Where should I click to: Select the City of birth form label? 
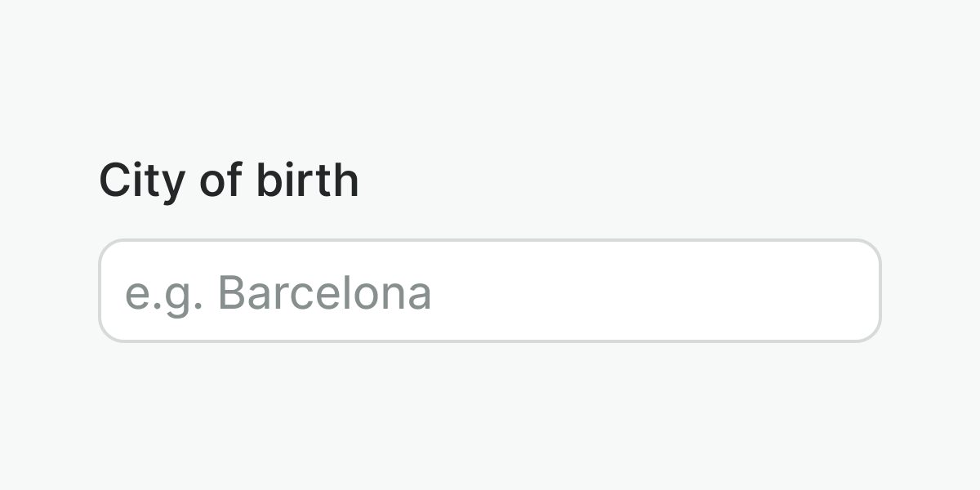point(229,180)
